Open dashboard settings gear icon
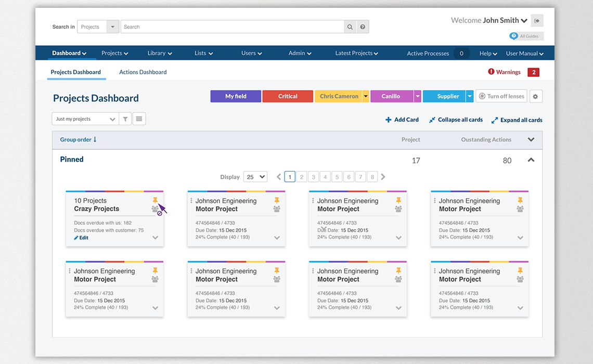 point(536,97)
